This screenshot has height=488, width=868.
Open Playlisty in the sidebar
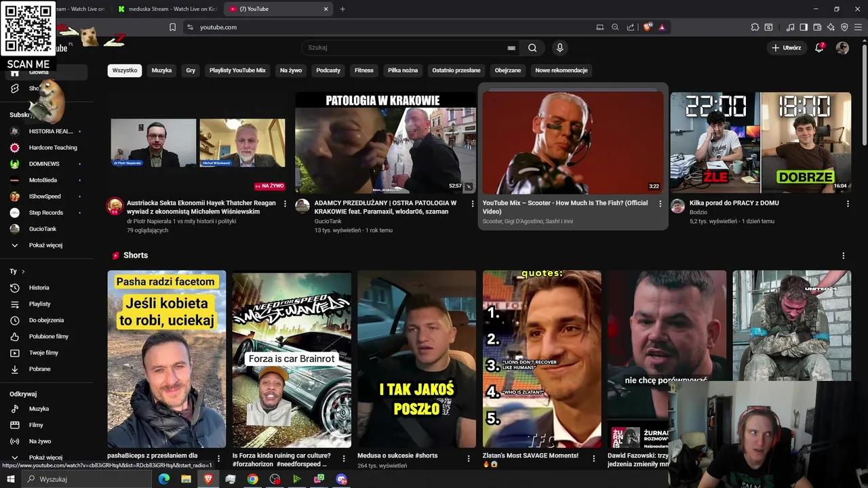pyautogui.click(x=47, y=304)
